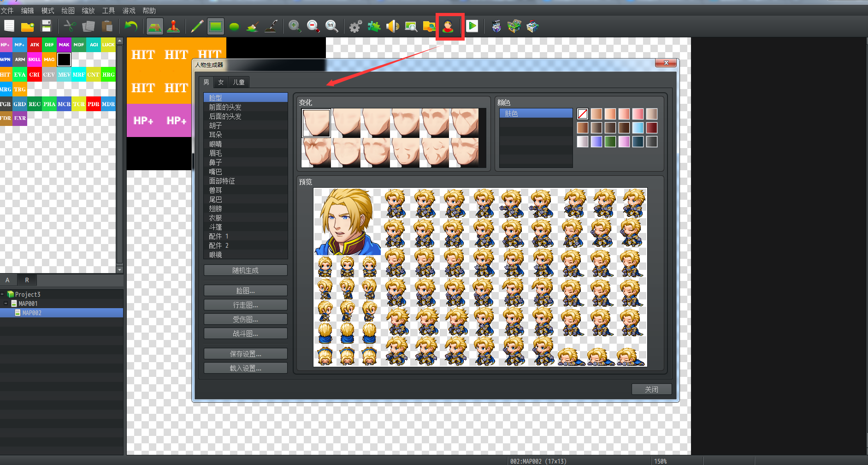Image resolution: width=868 pixels, height=465 pixels.
Task: Click the 行走图... button
Action: tap(246, 305)
